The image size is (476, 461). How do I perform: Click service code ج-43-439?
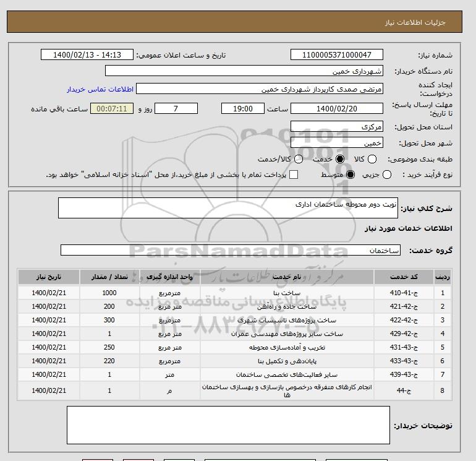pyautogui.click(x=404, y=375)
